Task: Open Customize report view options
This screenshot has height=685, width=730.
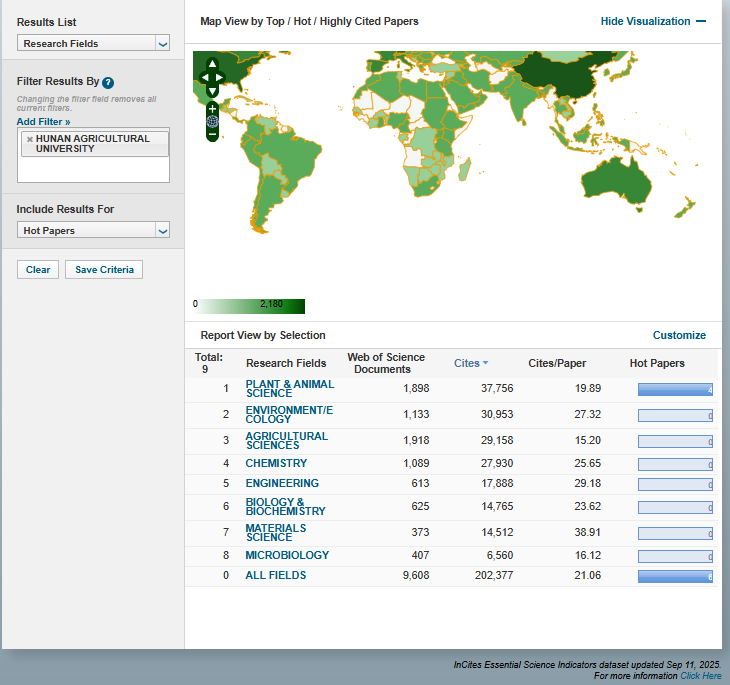Action: pyautogui.click(x=679, y=335)
